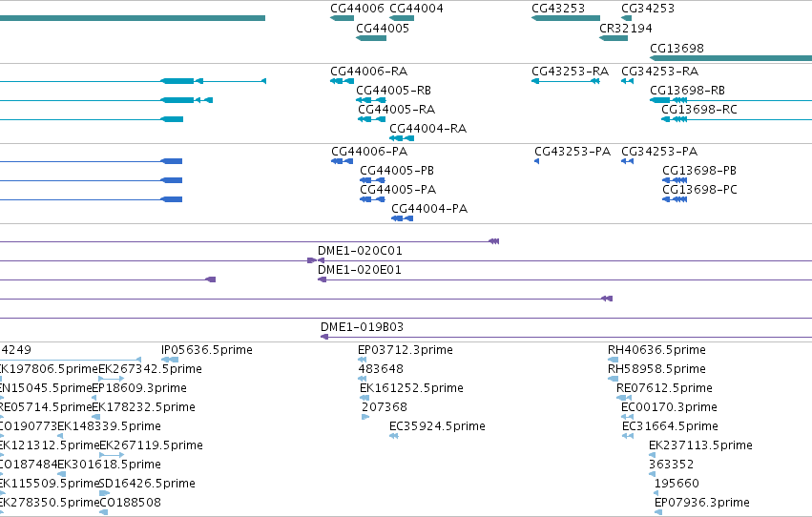Select the 363352 EST label
The image size is (812, 517).
click(x=671, y=465)
